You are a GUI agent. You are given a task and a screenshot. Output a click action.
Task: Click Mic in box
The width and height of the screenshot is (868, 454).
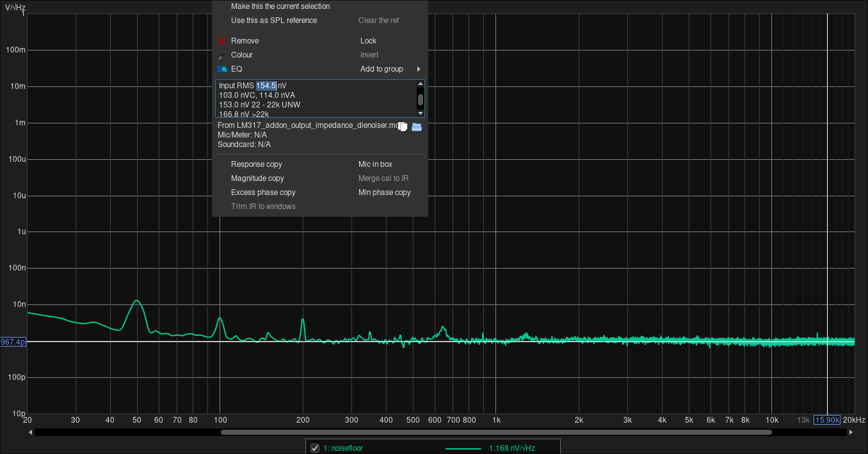point(375,164)
